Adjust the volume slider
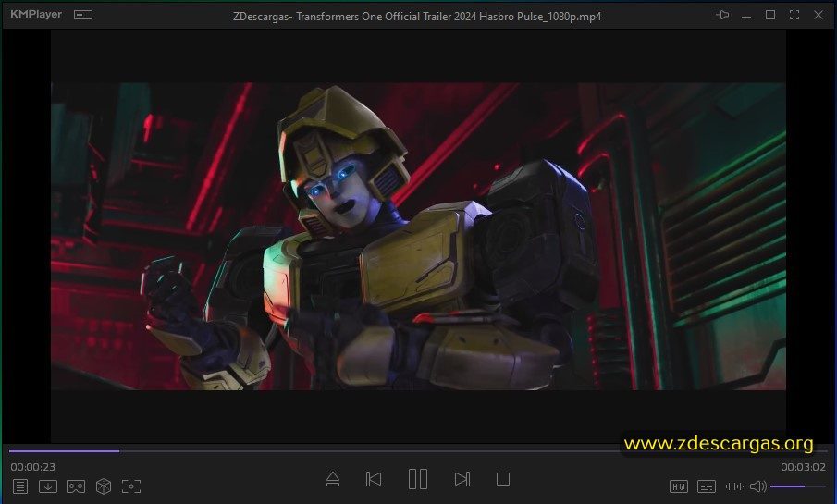 [798, 486]
